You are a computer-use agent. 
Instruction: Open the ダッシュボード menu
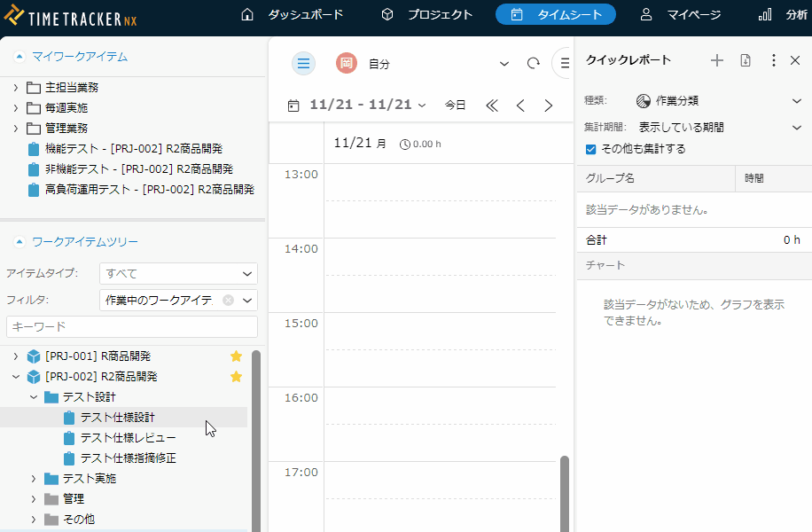293,14
